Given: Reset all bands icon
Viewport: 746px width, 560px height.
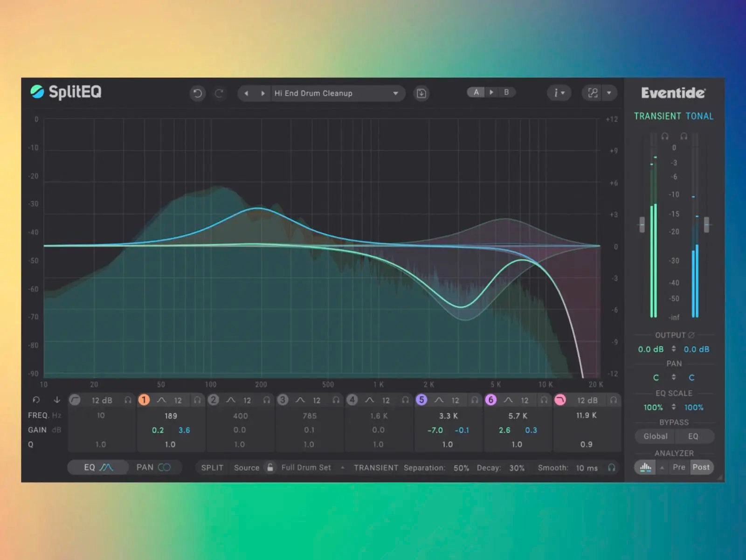Looking at the screenshot, I should tap(36, 400).
